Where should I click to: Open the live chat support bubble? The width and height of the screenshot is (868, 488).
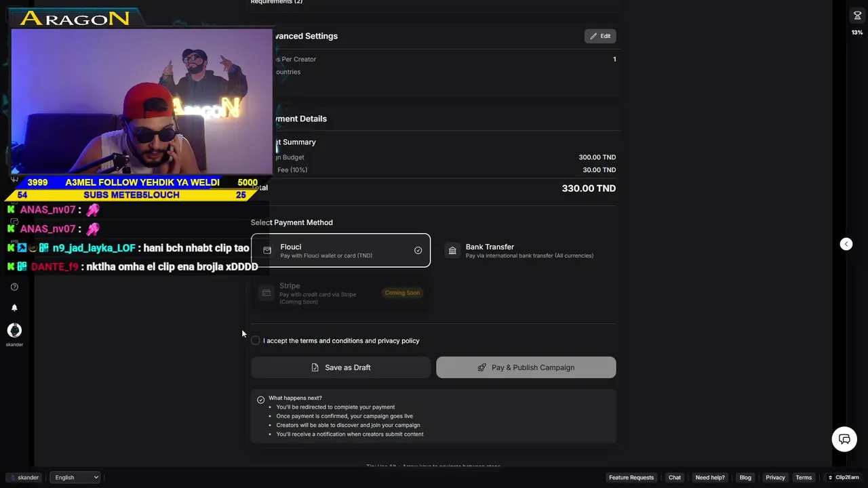coord(844,439)
